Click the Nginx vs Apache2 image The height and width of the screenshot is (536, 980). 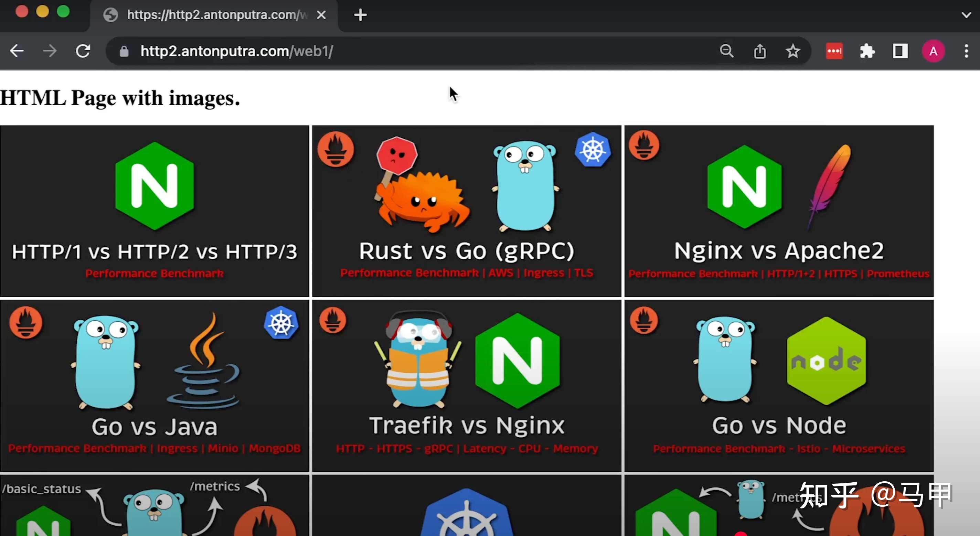779,211
